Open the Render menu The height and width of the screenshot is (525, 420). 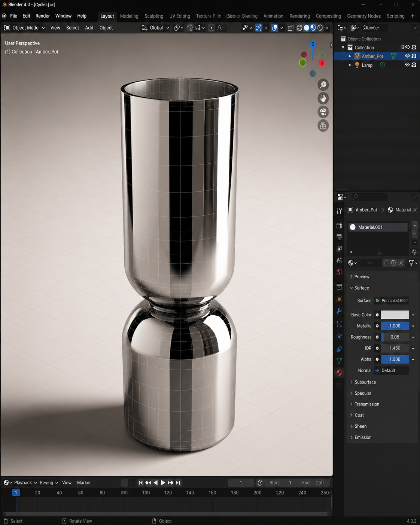tap(43, 16)
